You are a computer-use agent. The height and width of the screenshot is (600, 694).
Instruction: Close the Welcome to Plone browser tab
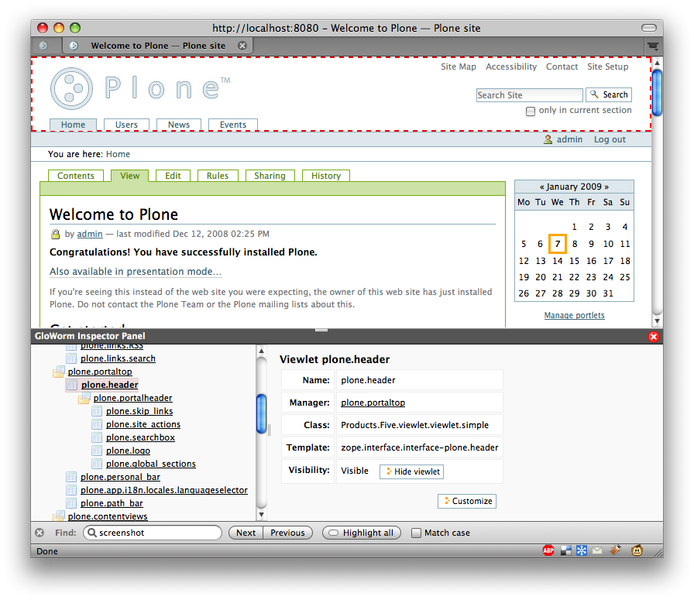tap(242, 46)
